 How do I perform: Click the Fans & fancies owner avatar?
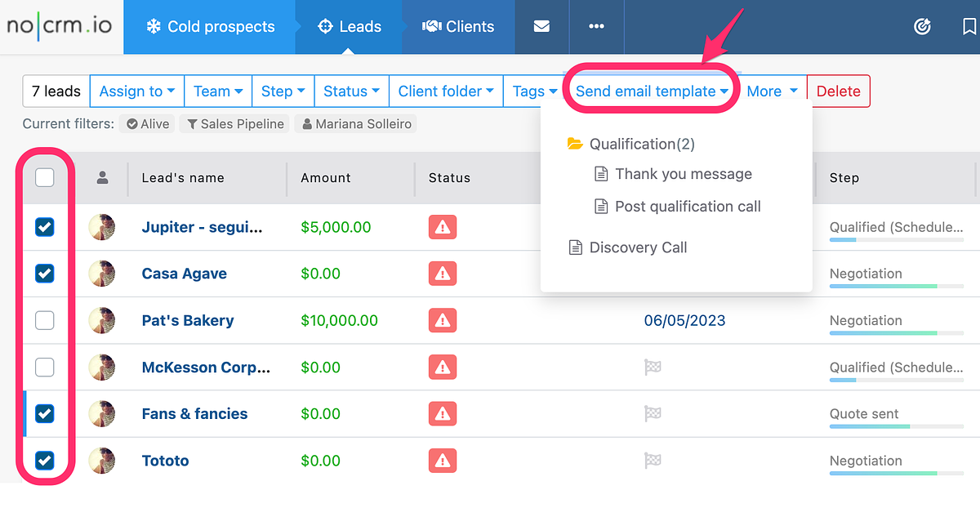coord(102,414)
